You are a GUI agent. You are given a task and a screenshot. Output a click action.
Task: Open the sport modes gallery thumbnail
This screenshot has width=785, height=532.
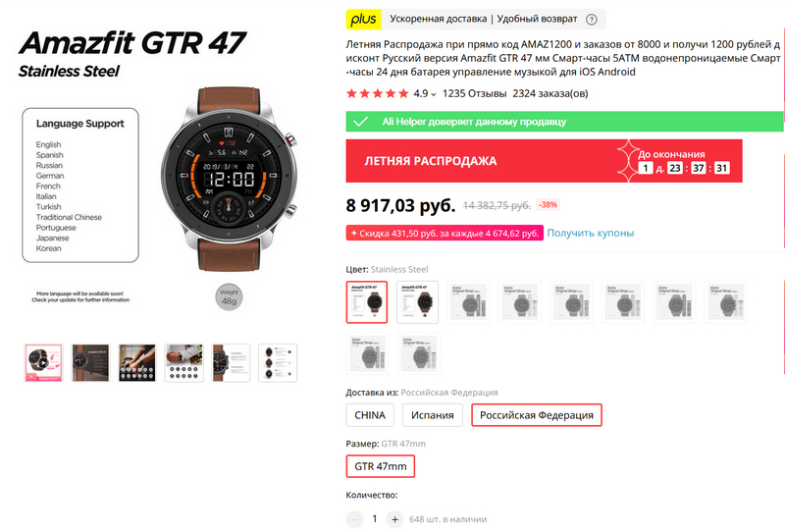[136, 363]
